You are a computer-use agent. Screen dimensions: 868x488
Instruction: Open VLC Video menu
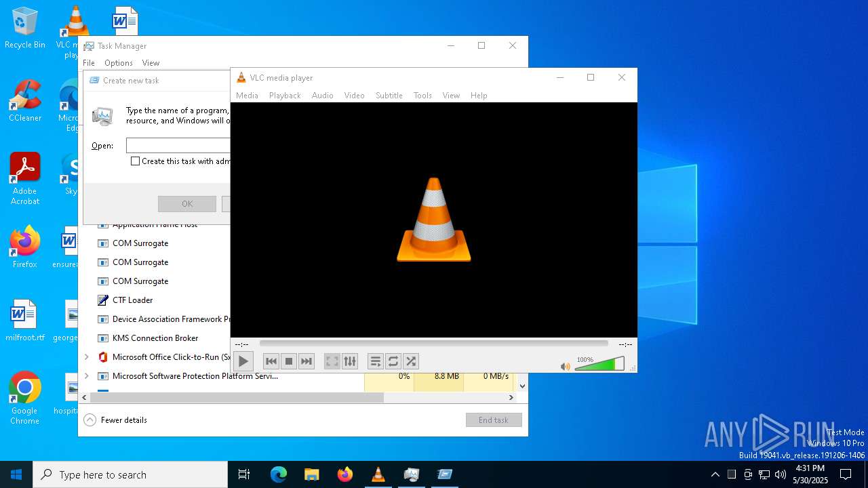[x=354, y=96]
